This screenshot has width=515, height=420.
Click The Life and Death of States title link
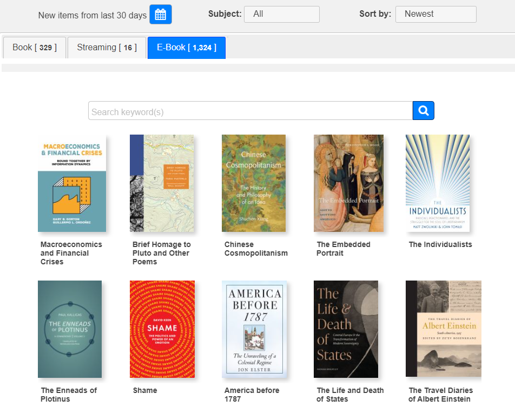[x=350, y=395]
